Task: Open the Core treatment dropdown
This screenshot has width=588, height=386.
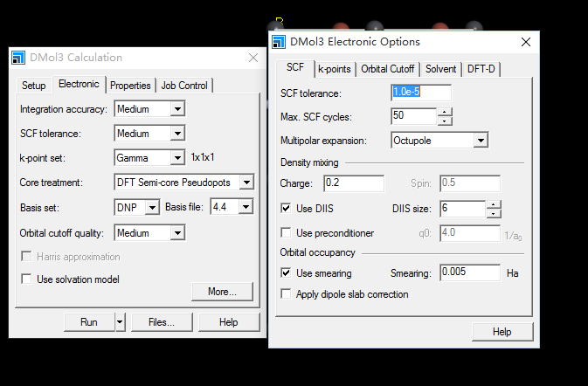Action: point(246,183)
